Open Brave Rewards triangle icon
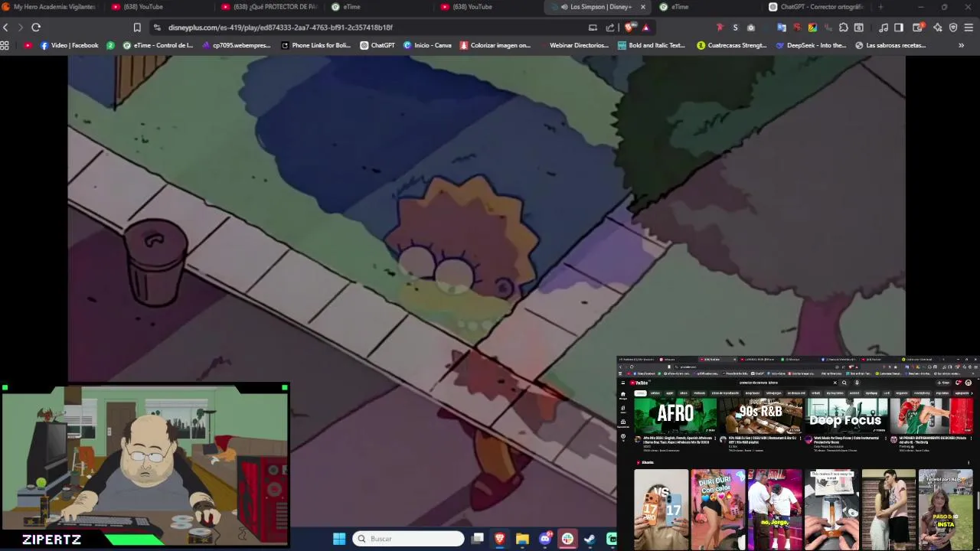Image resolution: width=980 pixels, height=551 pixels. coord(646,28)
